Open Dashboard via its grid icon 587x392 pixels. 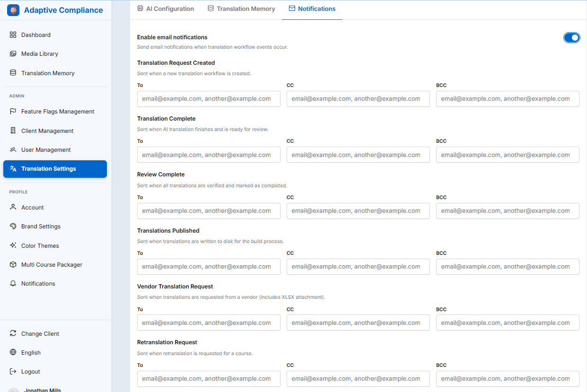click(13, 35)
